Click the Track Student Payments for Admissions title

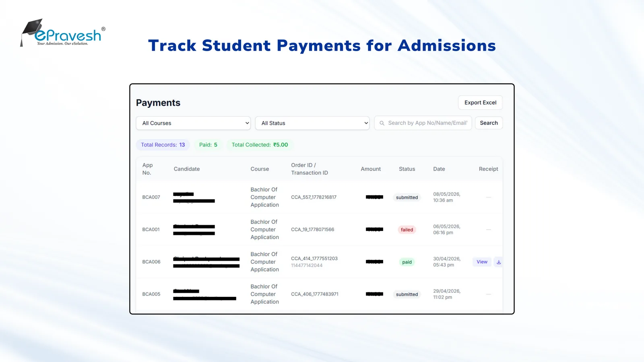coord(322,45)
